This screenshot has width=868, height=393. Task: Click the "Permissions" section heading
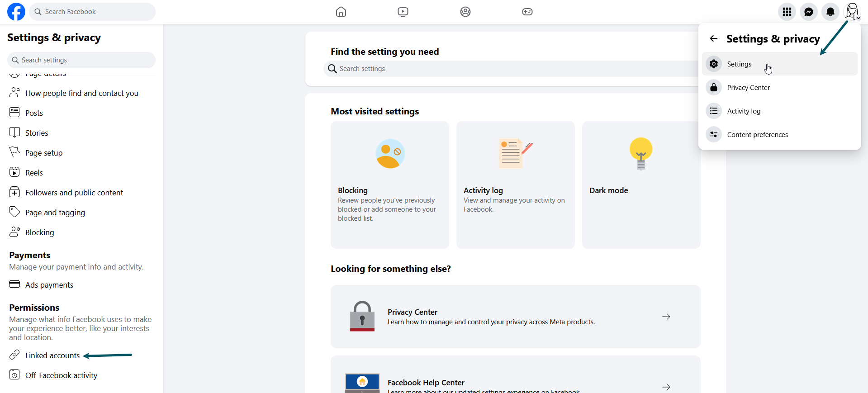pyautogui.click(x=34, y=308)
